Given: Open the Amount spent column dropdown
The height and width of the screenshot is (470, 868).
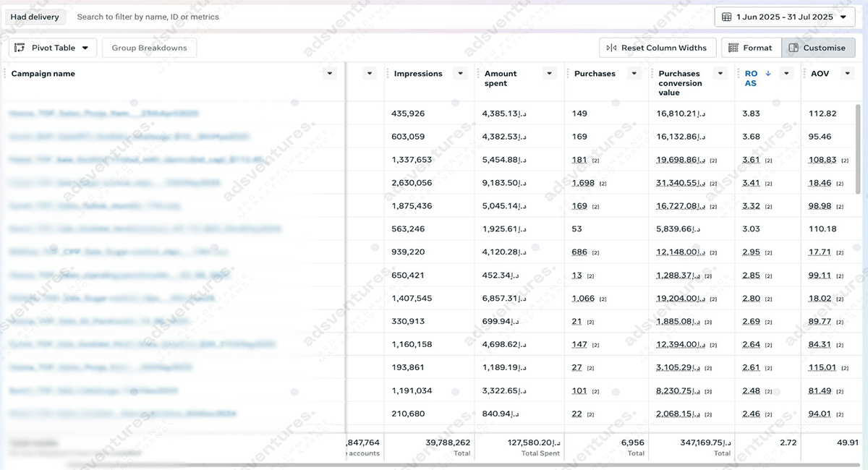Looking at the screenshot, I should point(550,74).
